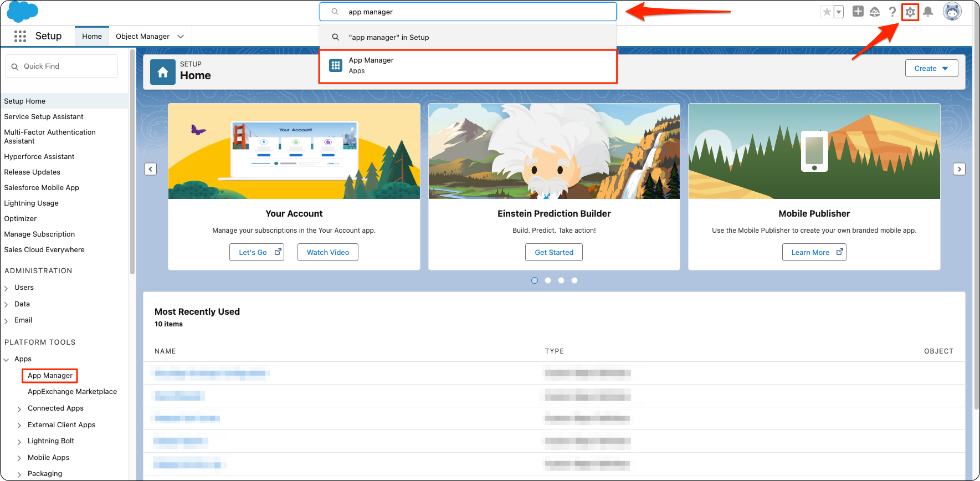The height and width of the screenshot is (481, 980).
Task: Open Manage Subscription
Action: [39, 234]
